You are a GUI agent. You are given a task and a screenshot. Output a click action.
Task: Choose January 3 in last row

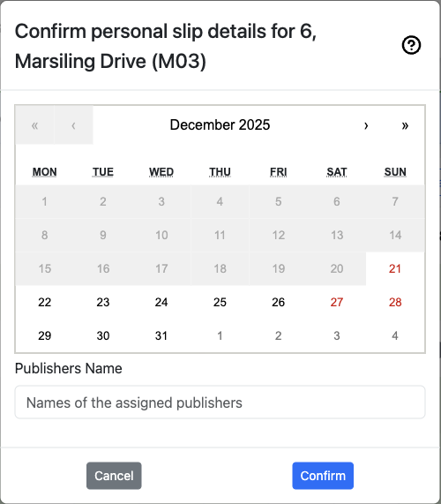tap(337, 335)
